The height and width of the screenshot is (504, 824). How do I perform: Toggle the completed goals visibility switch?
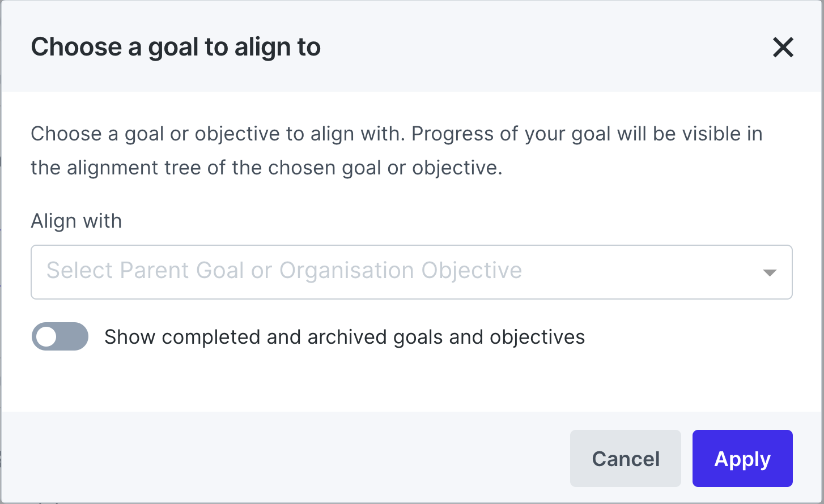pyautogui.click(x=60, y=336)
